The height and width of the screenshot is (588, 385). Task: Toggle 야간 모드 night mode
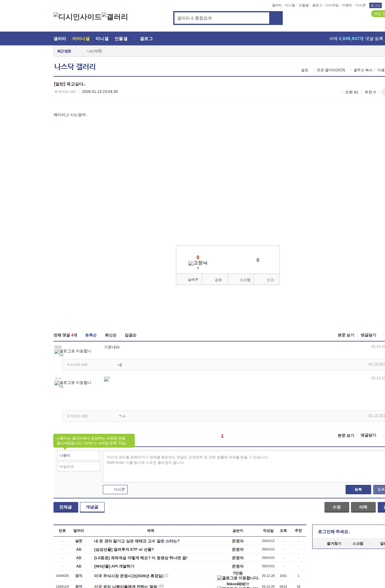pos(378,14)
